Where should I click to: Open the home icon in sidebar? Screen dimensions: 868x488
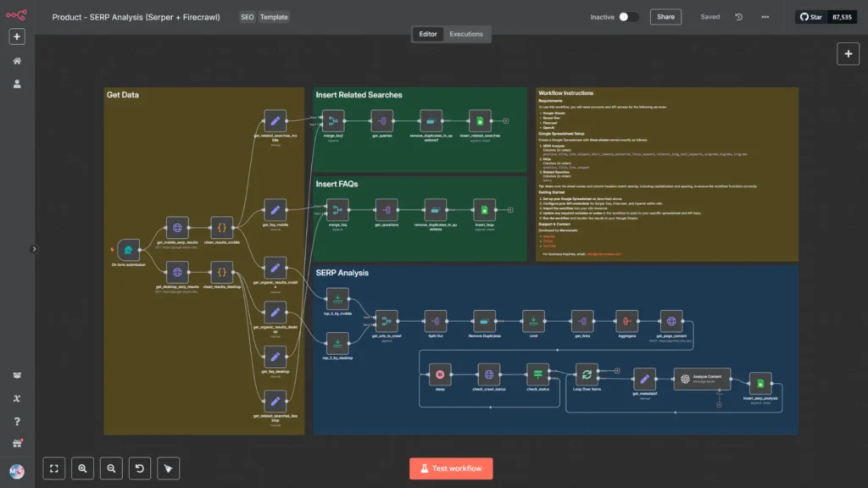pos(17,61)
